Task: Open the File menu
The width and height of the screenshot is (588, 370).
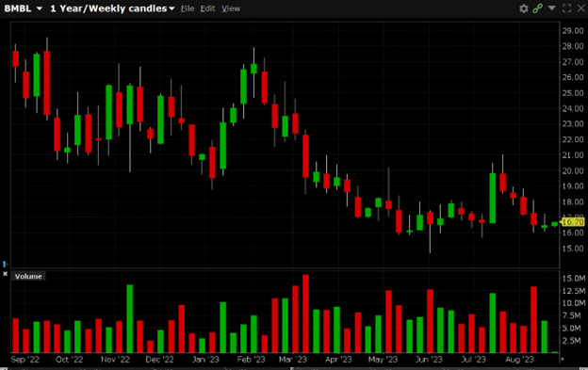Action: 188,8
